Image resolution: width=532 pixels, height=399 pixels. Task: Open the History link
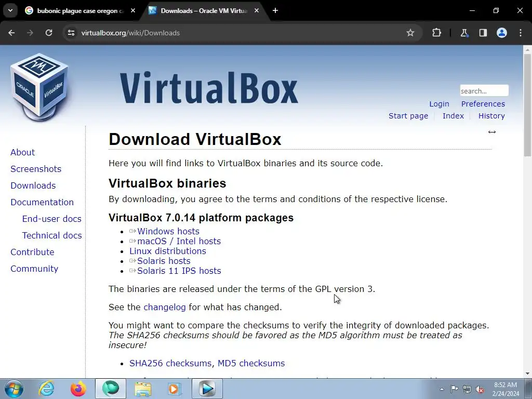(x=491, y=116)
